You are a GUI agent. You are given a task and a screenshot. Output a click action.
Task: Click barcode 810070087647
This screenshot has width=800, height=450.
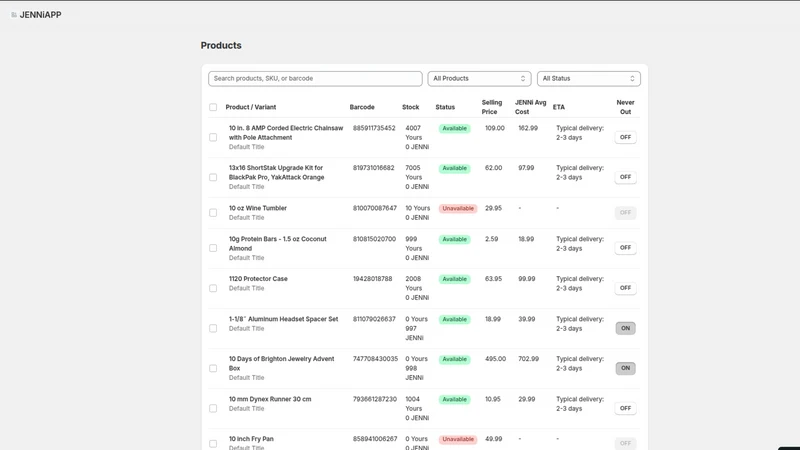coord(374,208)
